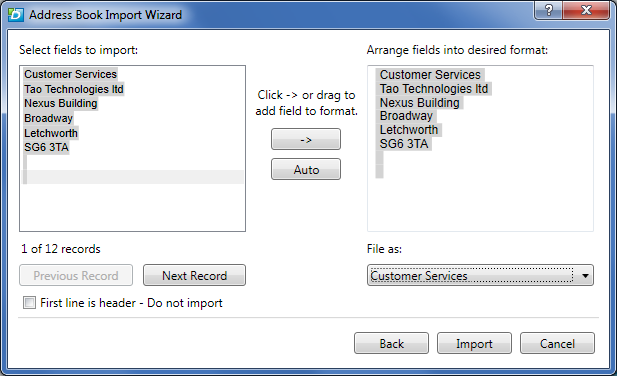Screen dimensions: 617x376
Task: Click the Previous Record button
Action: pyautogui.click(x=76, y=275)
